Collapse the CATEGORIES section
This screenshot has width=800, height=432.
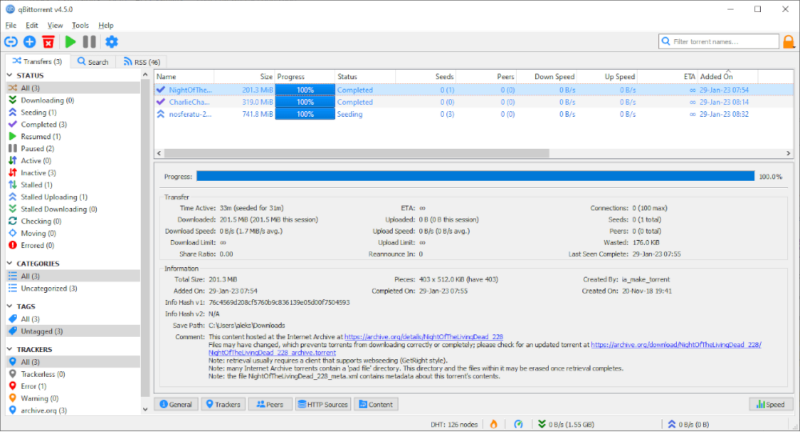pyautogui.click(x=10, y=264)
